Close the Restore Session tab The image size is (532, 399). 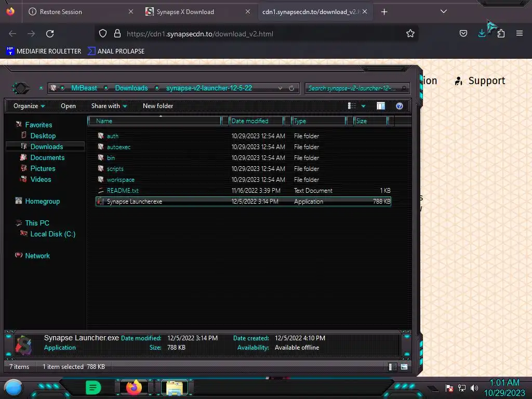coord(130,11)
